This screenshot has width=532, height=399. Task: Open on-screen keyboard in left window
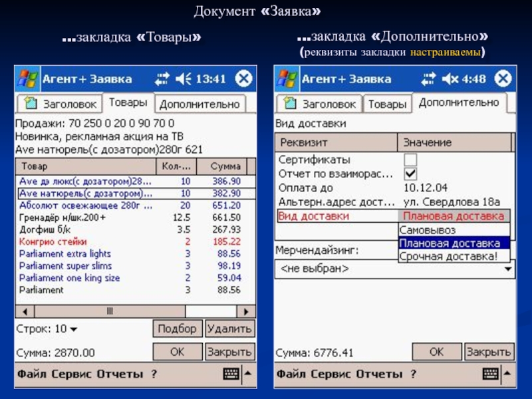[x=231, y=374]
